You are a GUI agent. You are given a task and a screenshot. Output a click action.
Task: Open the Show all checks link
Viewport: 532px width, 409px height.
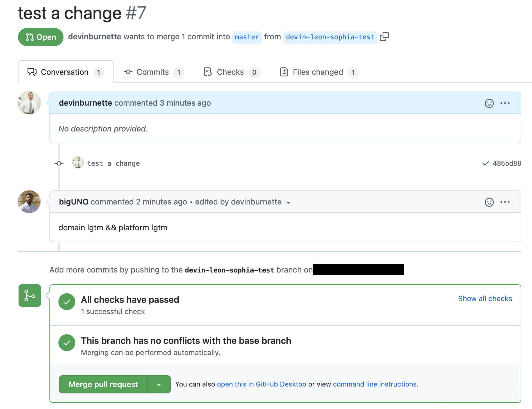click(485, 299)
